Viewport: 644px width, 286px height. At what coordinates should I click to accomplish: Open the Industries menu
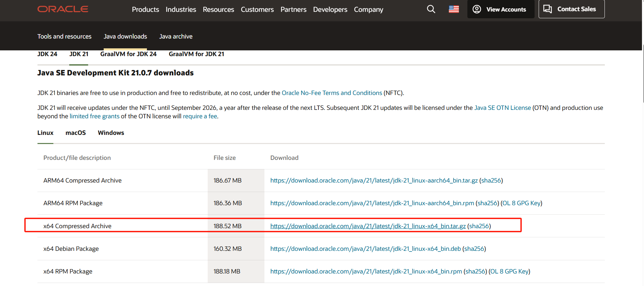coord(181,9)
